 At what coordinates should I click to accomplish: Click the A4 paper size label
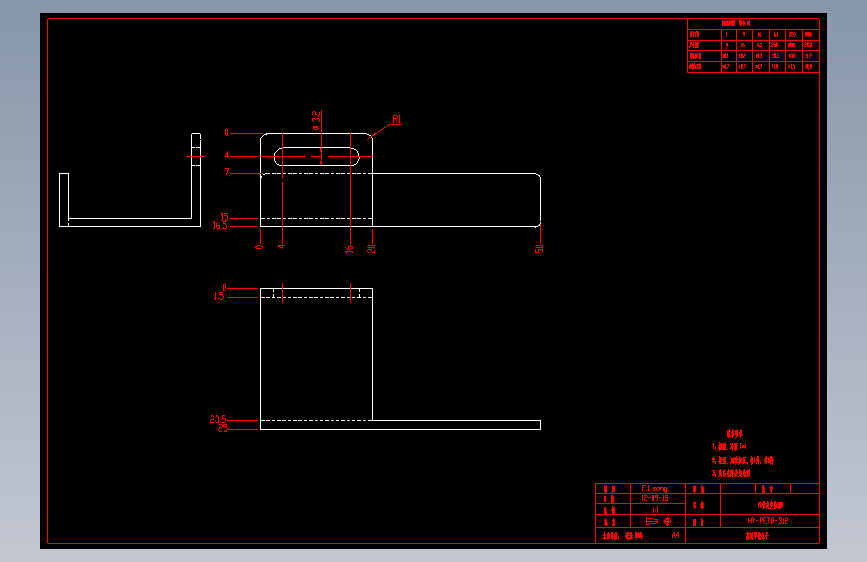pyautogui.click(x=675, y=535)
